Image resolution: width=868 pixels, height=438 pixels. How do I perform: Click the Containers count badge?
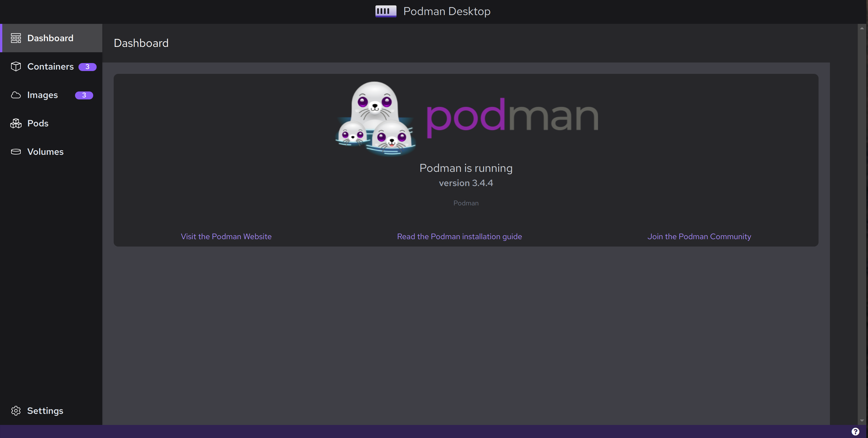point(87,67)
